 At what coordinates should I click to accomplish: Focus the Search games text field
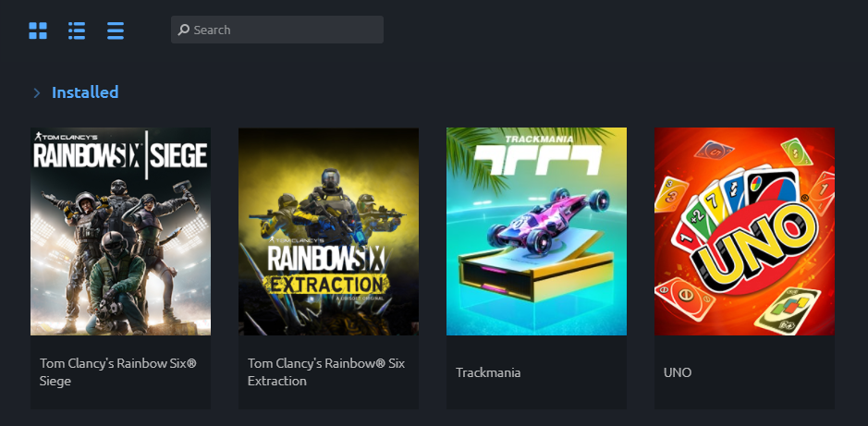[x=276, y=30]
